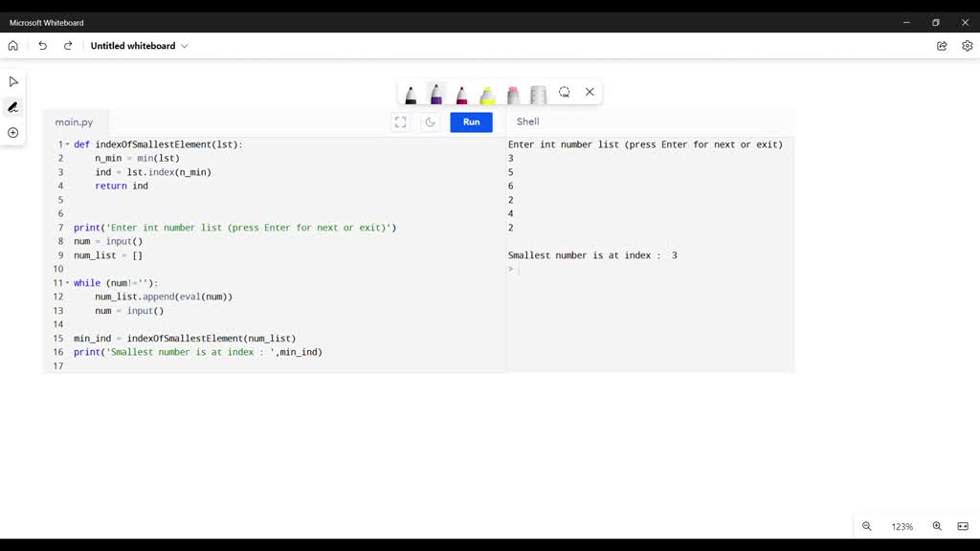
Task: Collapse the indexOfSmallestElement function at line 1
Action: pos(68,144)
